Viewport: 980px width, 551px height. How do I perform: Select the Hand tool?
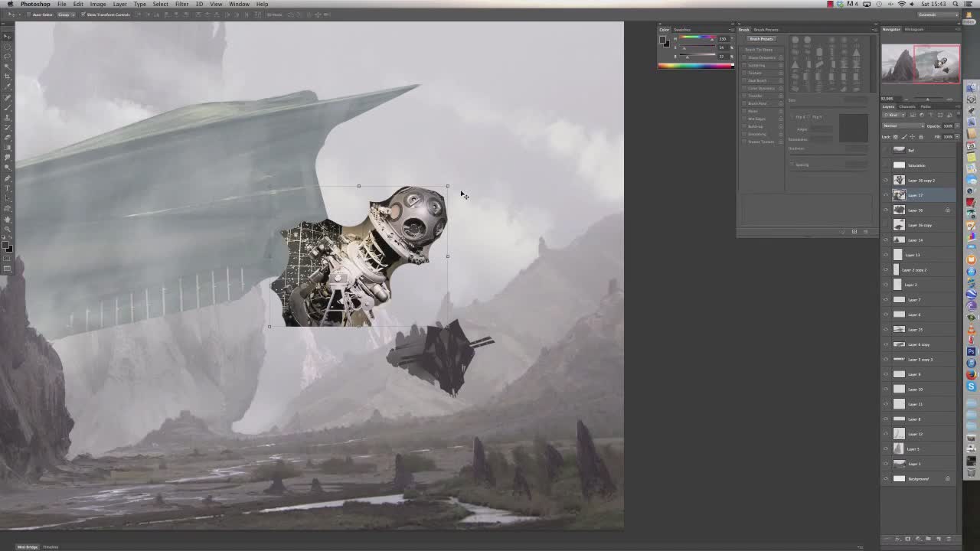pos(8,219)
